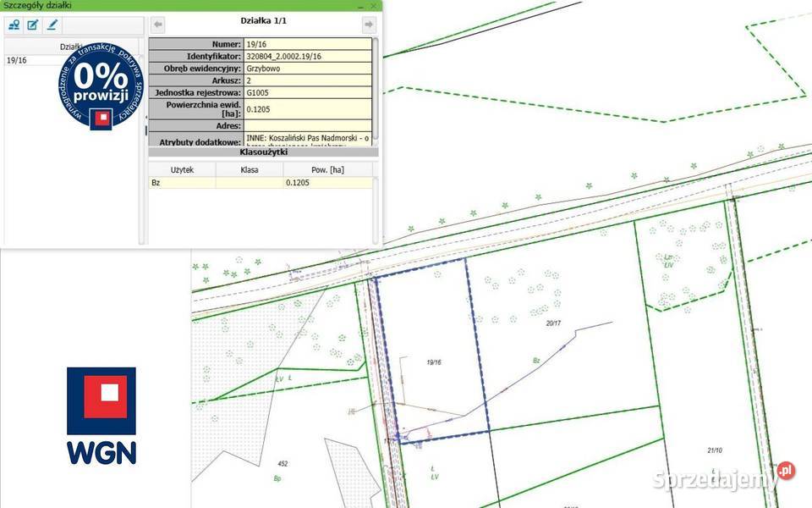Sort by the Użytek column header
The width and height of the screenshot is (812, 508).
tap(182, 169)
